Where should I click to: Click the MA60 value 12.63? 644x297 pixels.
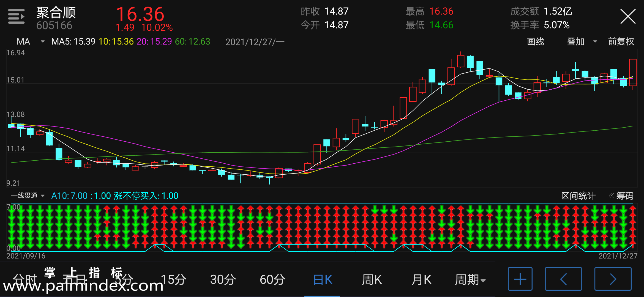[x=192, y=42]
